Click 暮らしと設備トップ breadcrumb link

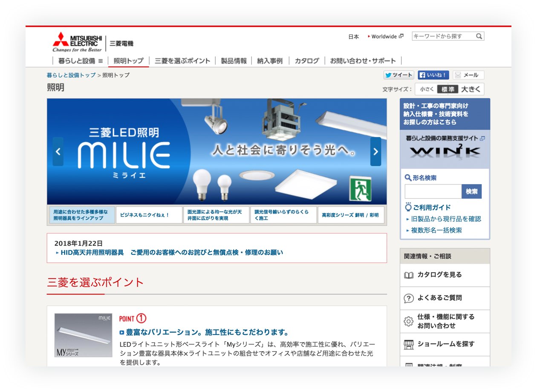71,75
